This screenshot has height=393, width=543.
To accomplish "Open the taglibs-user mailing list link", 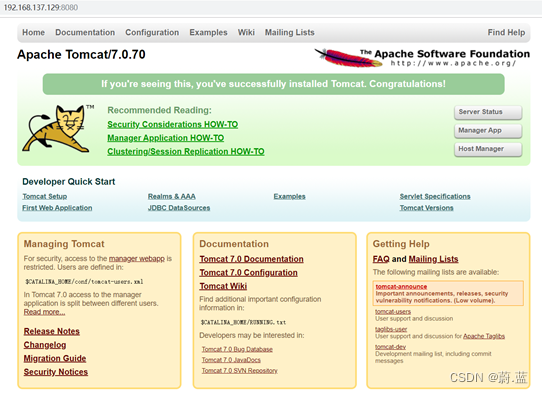I will (x=391, y=329).
